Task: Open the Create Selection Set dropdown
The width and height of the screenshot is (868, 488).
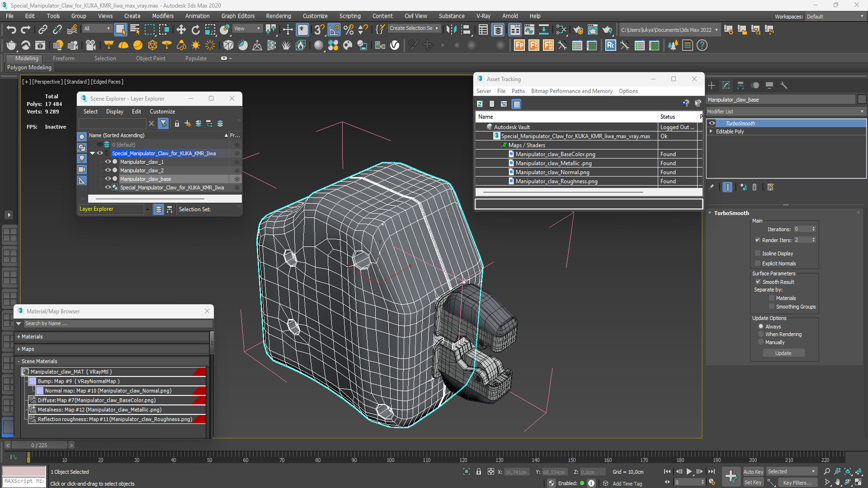Action: click(x=414, y=28)
